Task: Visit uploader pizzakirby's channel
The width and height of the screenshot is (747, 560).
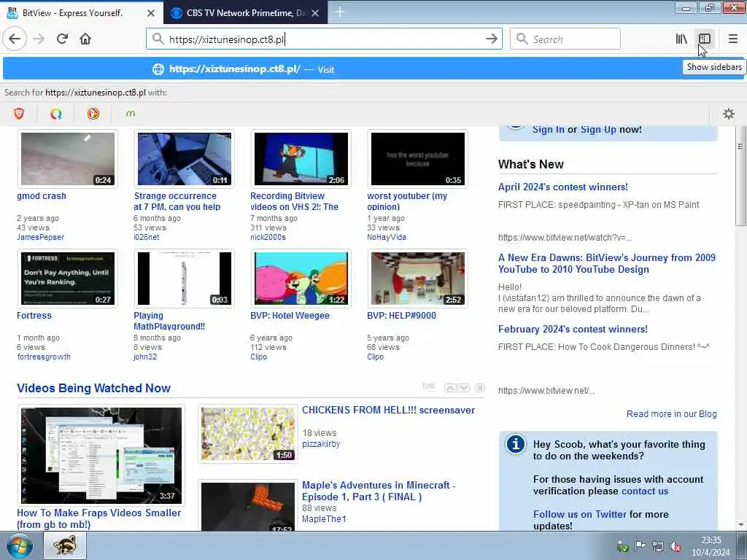Action: (321, 444)
